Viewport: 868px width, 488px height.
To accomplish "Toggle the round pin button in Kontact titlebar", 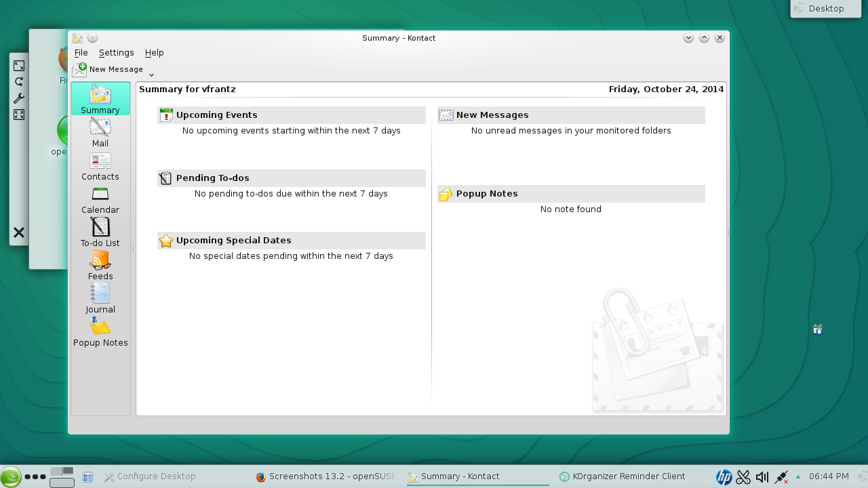I will coord(92,38).
